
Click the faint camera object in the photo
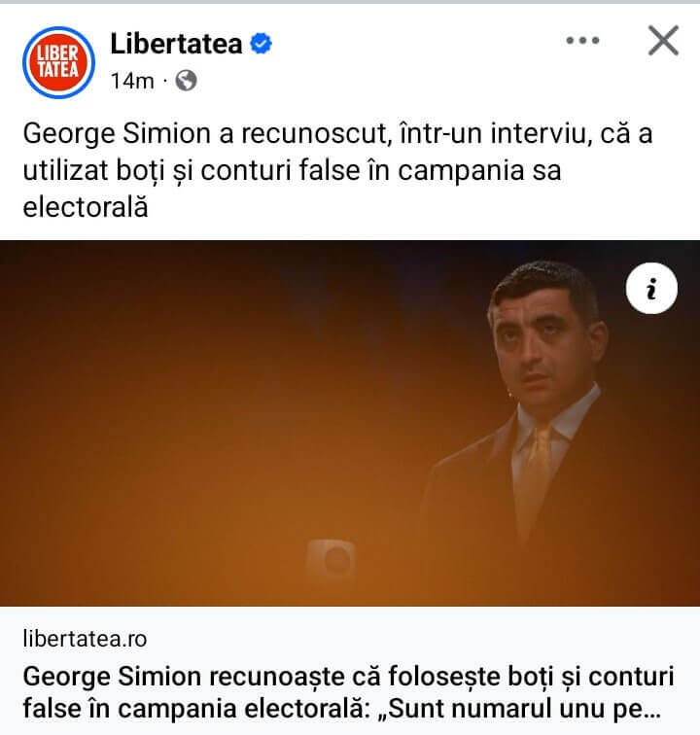tap(331, 559)
